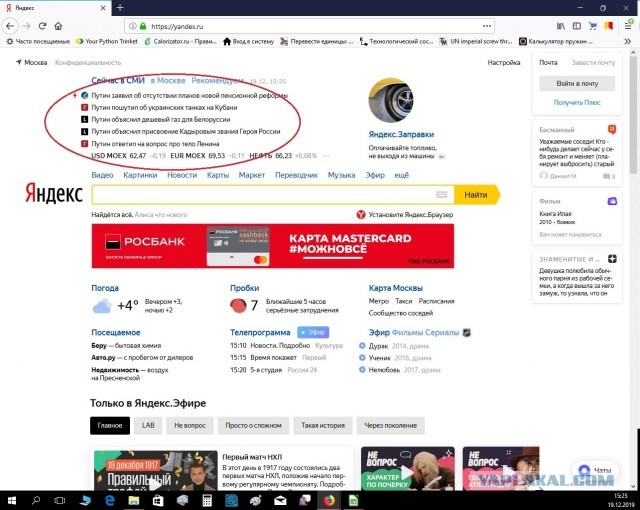The width and height of the screenshot is (640, 510).
Task: Open File Explorer from the taskbar
Action: click(x=133, y=500)
